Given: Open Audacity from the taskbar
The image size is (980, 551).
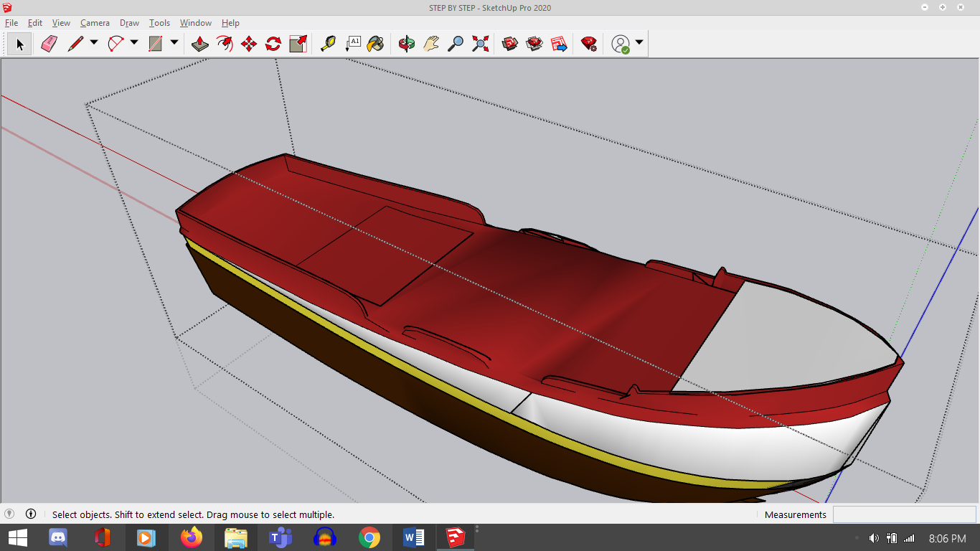Looking at the screenshot, I should coord(325,537).
